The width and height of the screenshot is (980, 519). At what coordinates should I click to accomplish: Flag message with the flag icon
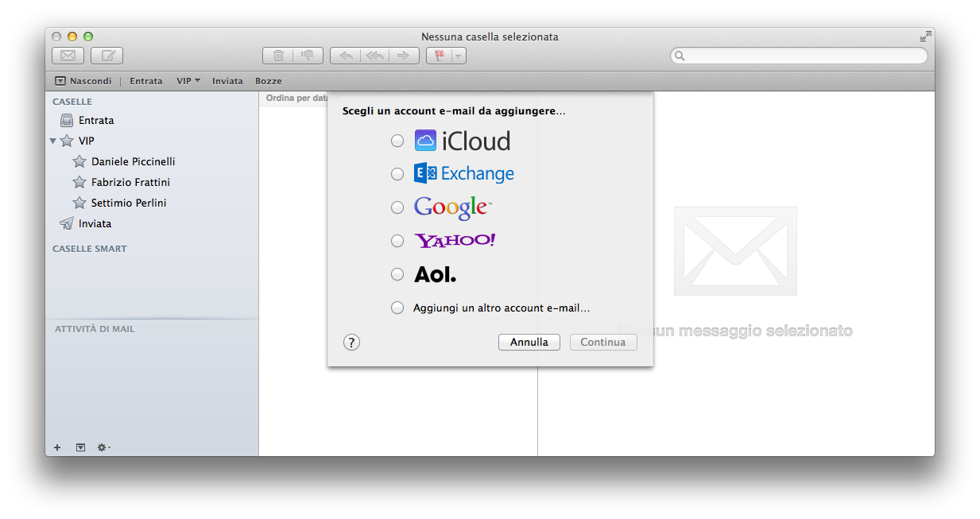(x=439, y=56)
